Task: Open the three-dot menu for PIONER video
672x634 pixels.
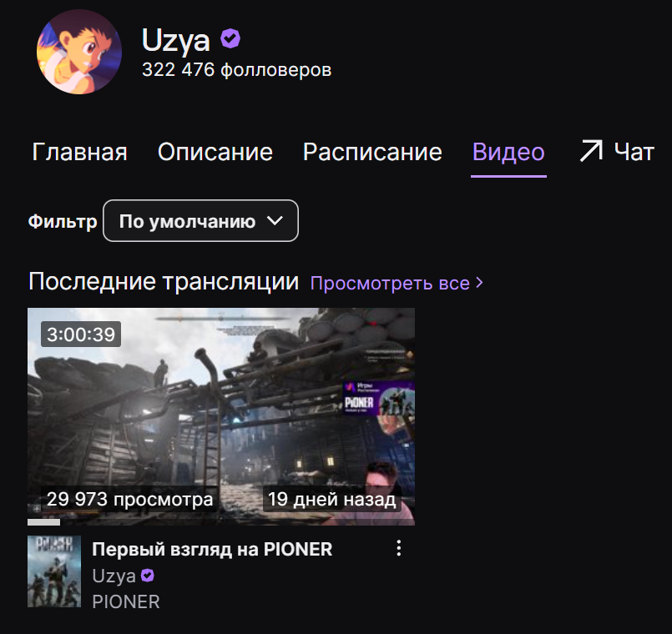Action: 398,548
